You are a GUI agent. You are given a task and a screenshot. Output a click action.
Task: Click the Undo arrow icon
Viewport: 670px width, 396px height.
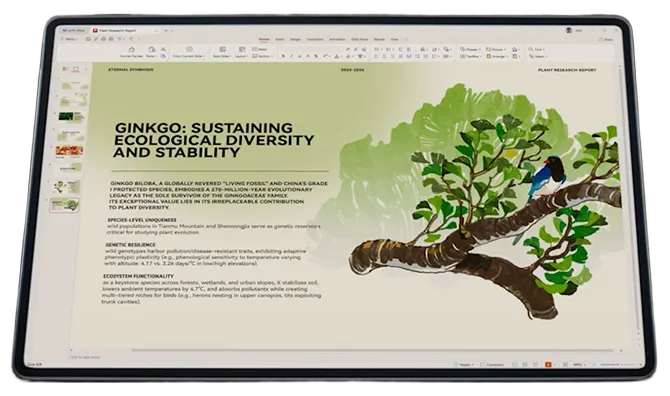pyautogui.click(x=119, y=39)
